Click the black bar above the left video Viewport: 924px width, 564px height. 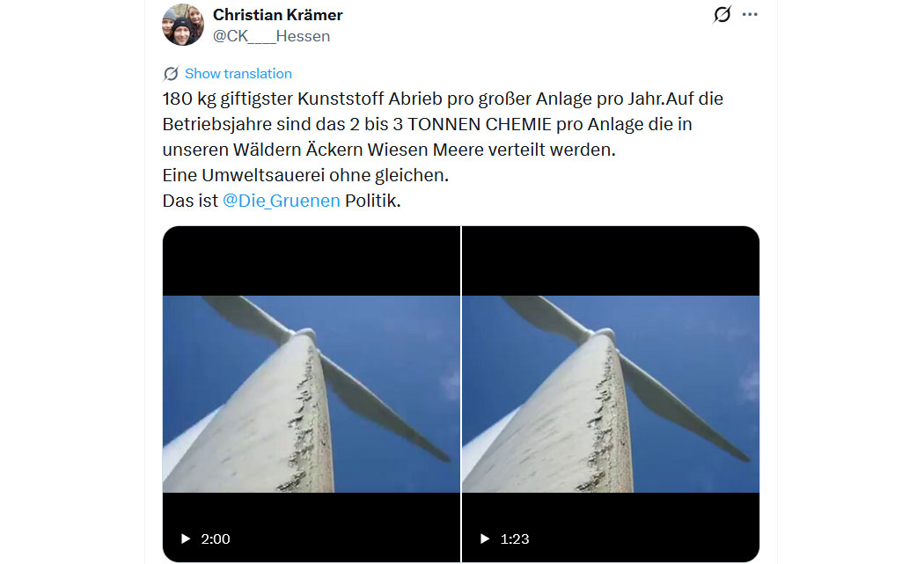[312, 261]
